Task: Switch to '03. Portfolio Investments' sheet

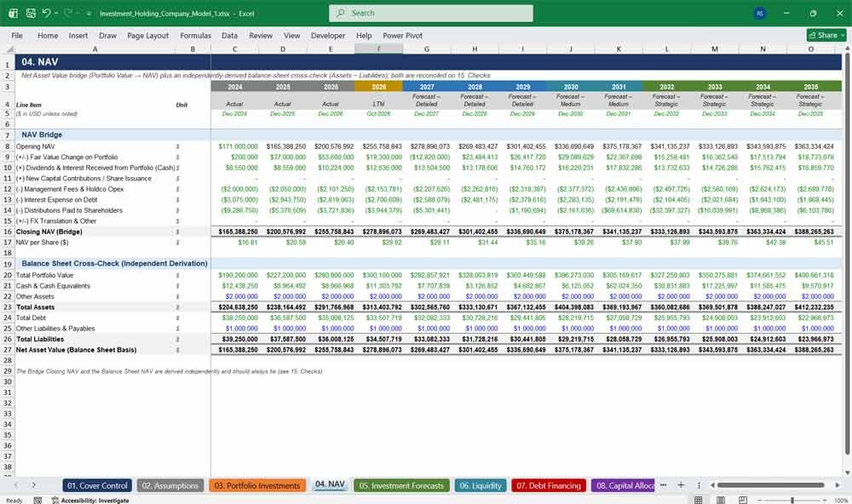Action: [257, 485]
